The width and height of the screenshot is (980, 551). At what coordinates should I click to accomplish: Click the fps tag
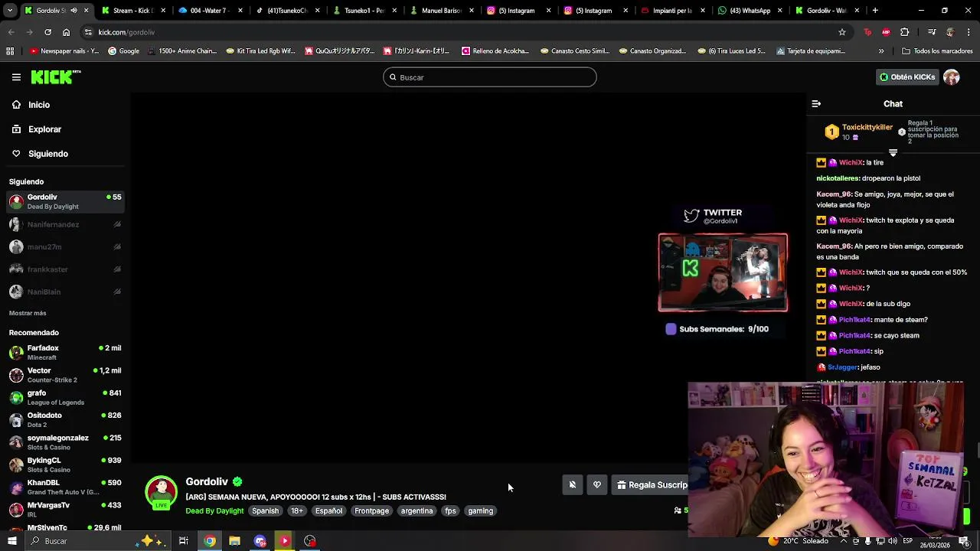coord(450,511)
